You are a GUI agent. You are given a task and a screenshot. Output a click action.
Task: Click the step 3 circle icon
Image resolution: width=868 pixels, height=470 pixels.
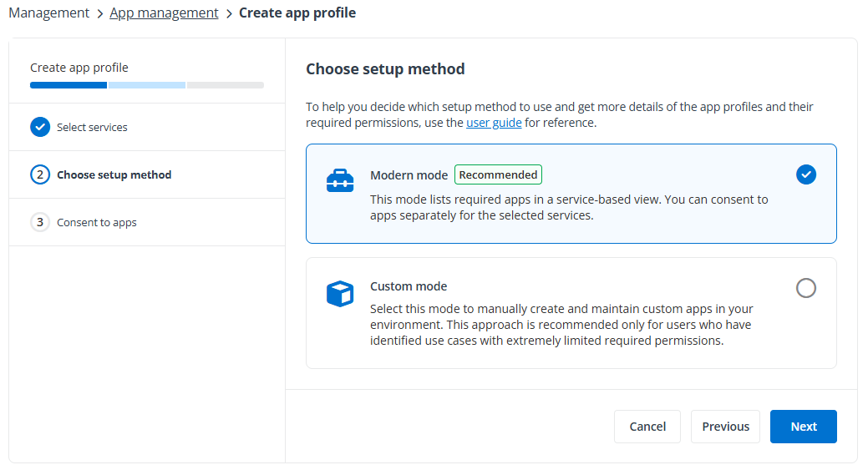click(x=40, y=222)
